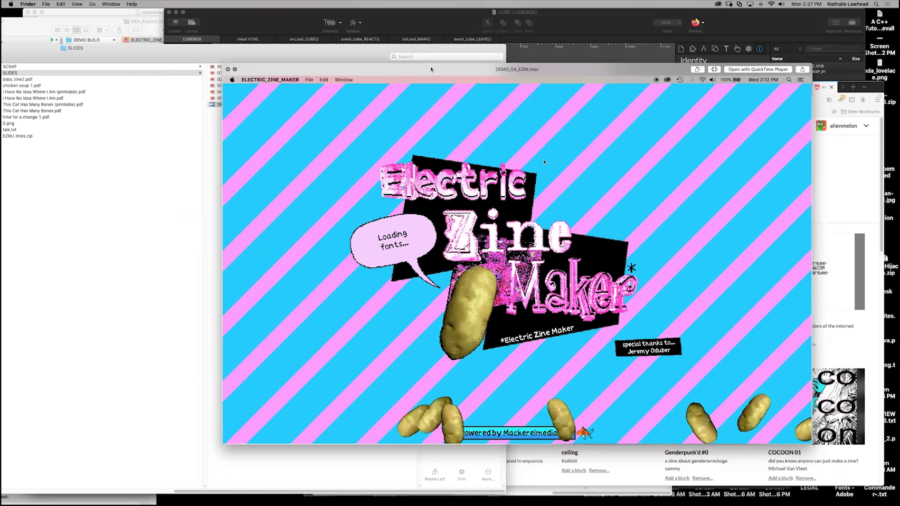Open the Apple menu in the top bar
This screenshot has height=506, width=900.
pos(10,4)
